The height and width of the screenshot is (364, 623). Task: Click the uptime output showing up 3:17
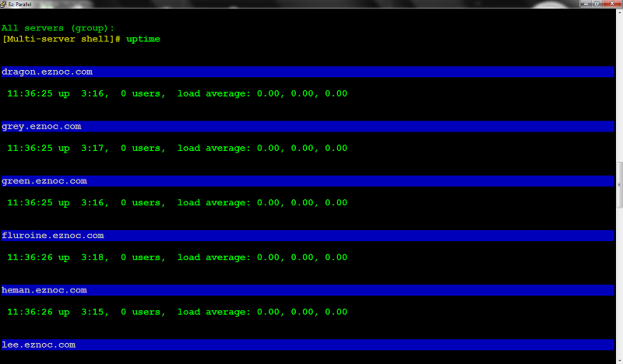tap(178, 148)
